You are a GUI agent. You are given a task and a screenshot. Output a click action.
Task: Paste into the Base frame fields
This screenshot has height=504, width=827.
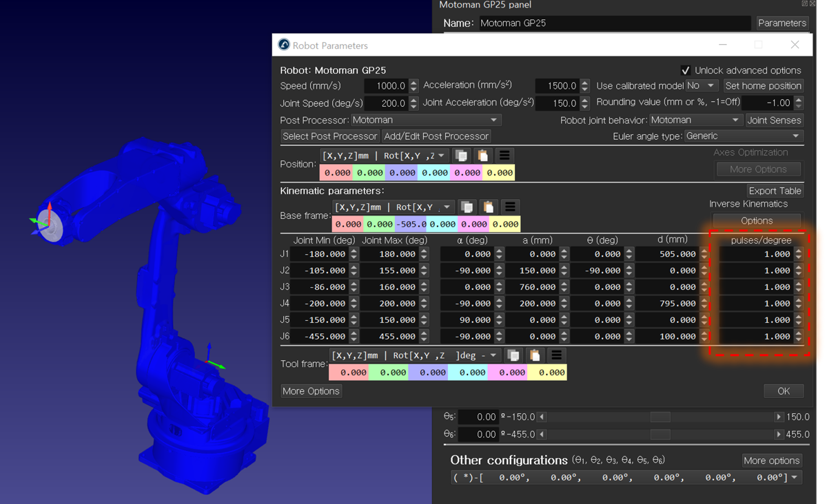click(488, 207)
